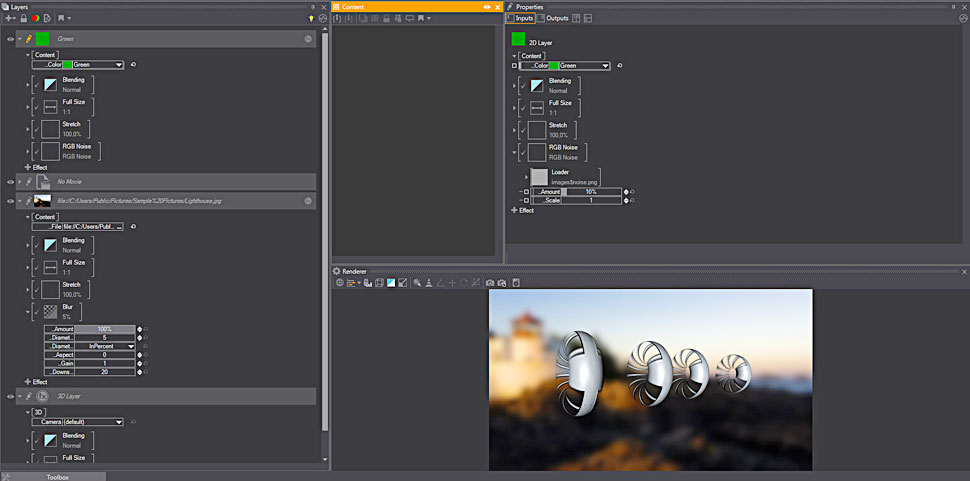
Task: Select the Inputs tab in Properties
Action: coord(520,18)
